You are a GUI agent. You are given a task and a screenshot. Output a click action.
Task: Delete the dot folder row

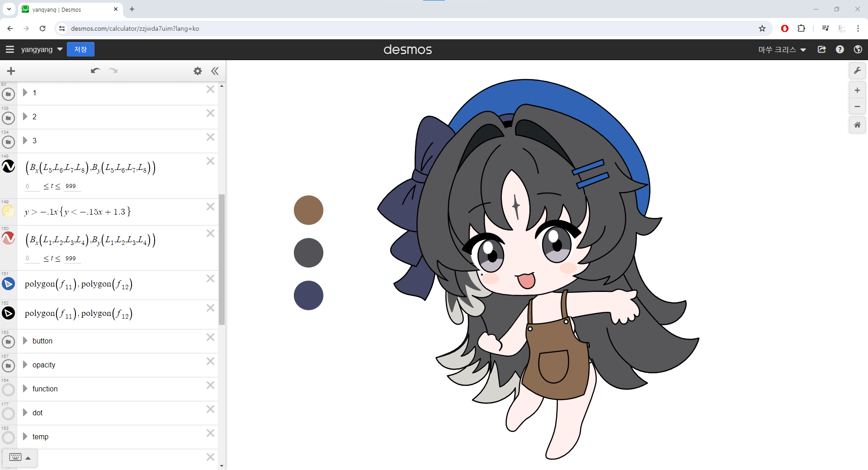(210, 409)
